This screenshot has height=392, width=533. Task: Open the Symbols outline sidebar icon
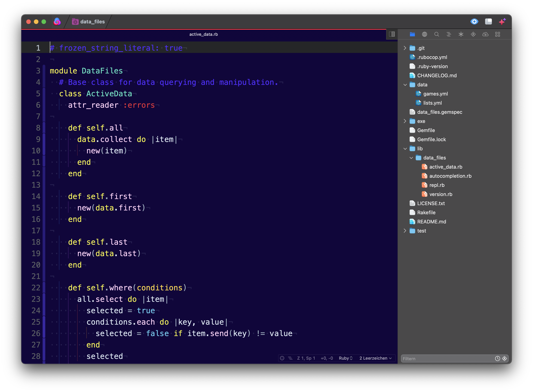(x=449, y=34)
